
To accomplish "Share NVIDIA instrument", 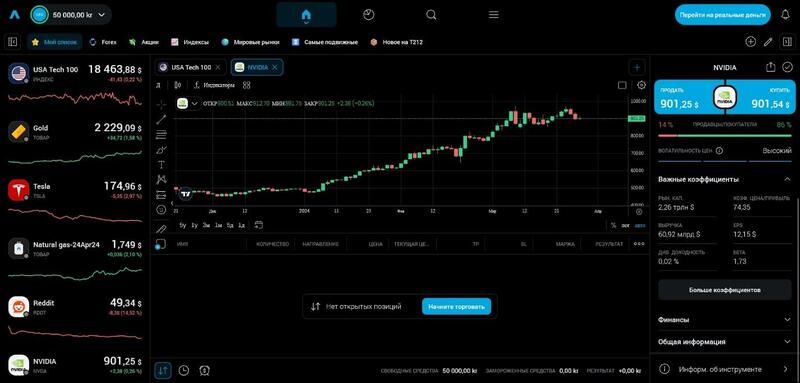I will point(770,67).
